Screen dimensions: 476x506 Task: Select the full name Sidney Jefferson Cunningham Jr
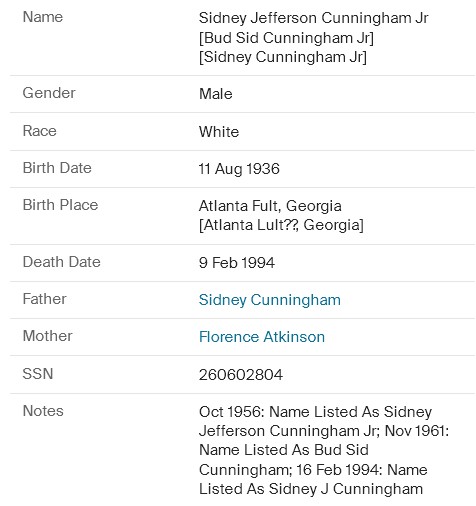point(313,18)
